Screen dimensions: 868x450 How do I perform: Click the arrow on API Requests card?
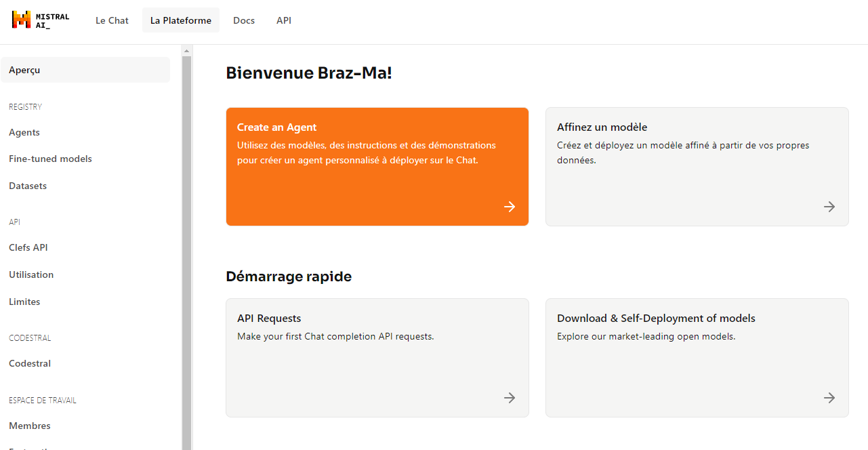click(x=509, y=398)
